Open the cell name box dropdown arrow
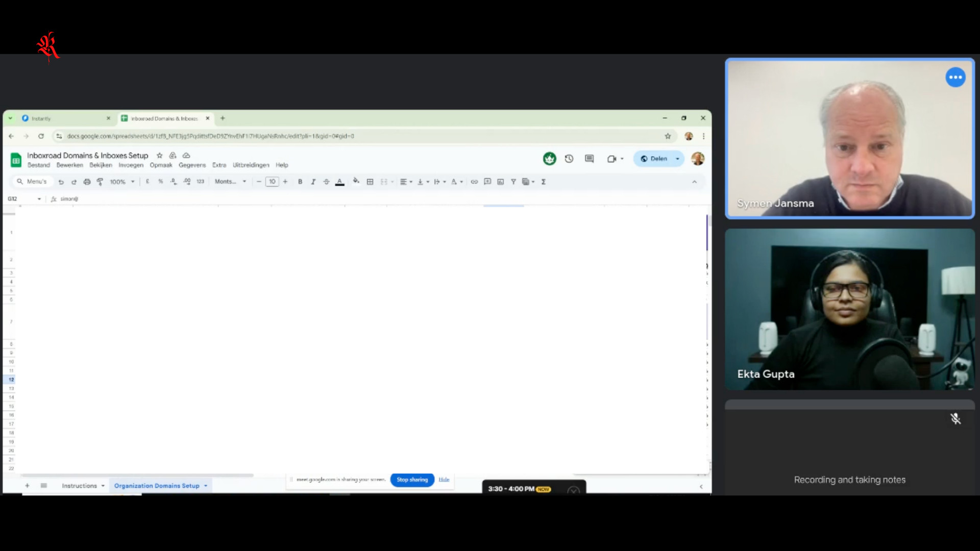 39,199
